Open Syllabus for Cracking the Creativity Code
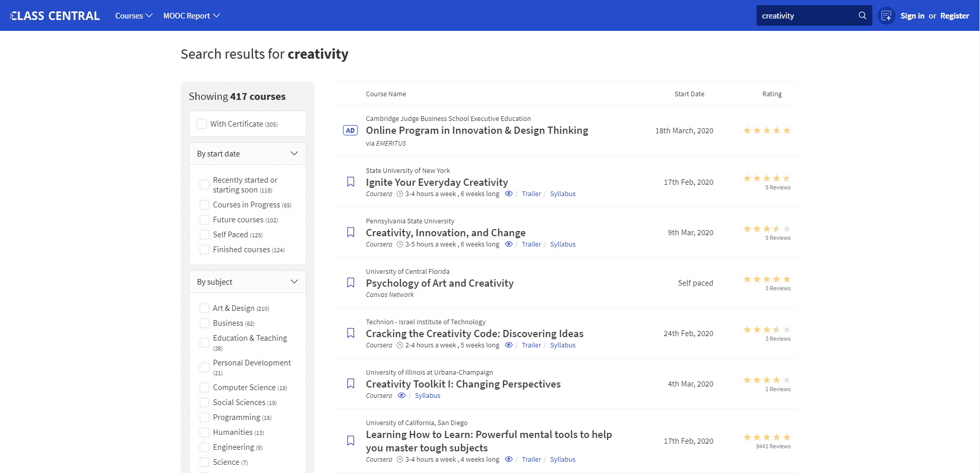The width and height of the screenshot is (980, 473). [562, 345]
